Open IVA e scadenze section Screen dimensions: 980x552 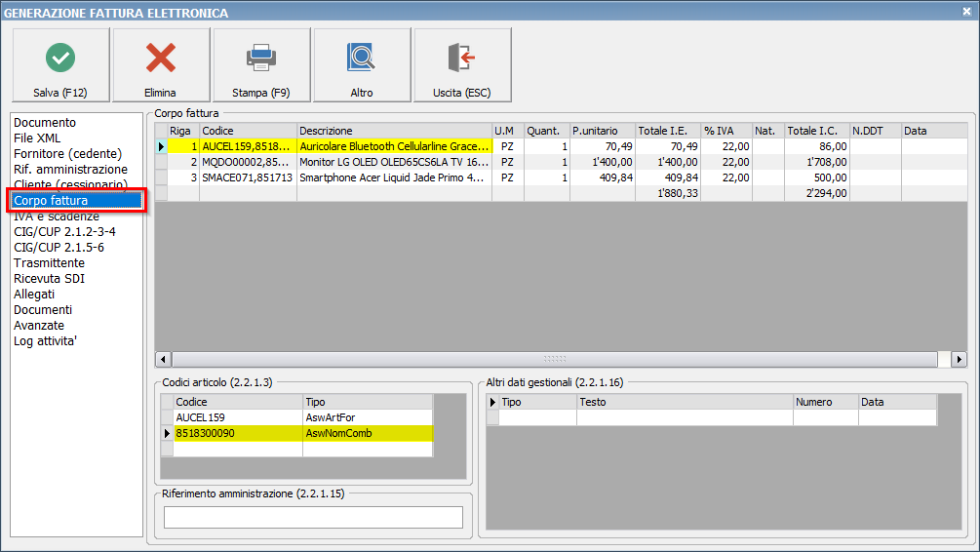tap(57, 217)
